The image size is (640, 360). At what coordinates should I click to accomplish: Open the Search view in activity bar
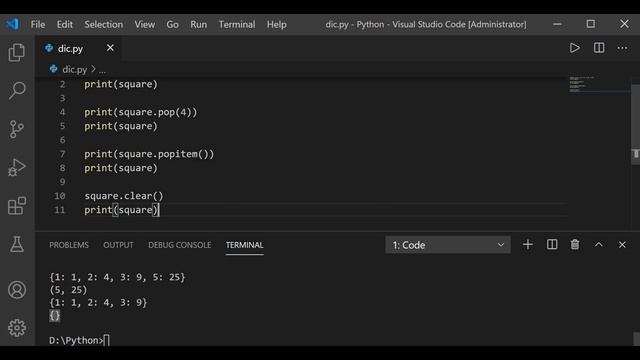click(x=17, y=90)
